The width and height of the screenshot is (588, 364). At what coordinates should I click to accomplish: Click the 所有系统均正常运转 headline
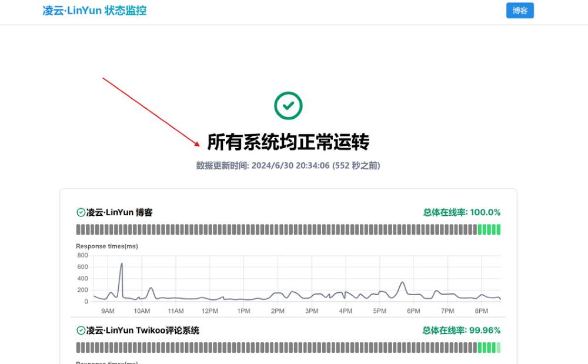288,142
